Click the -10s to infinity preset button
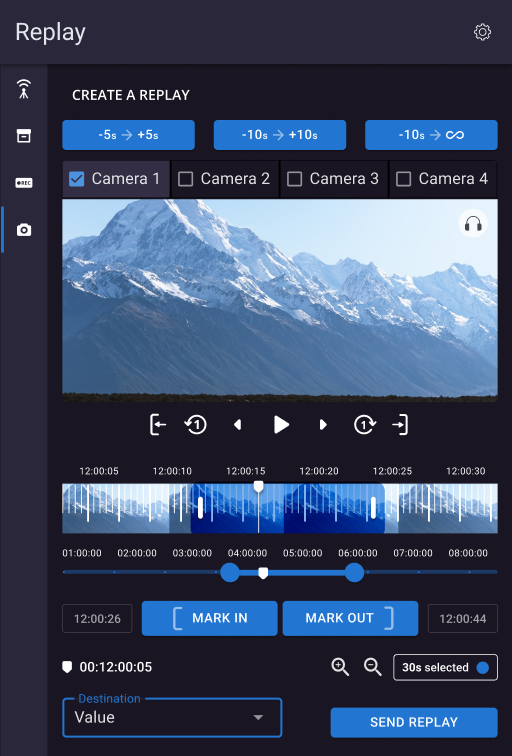512x756 pixels. (431, 135)
